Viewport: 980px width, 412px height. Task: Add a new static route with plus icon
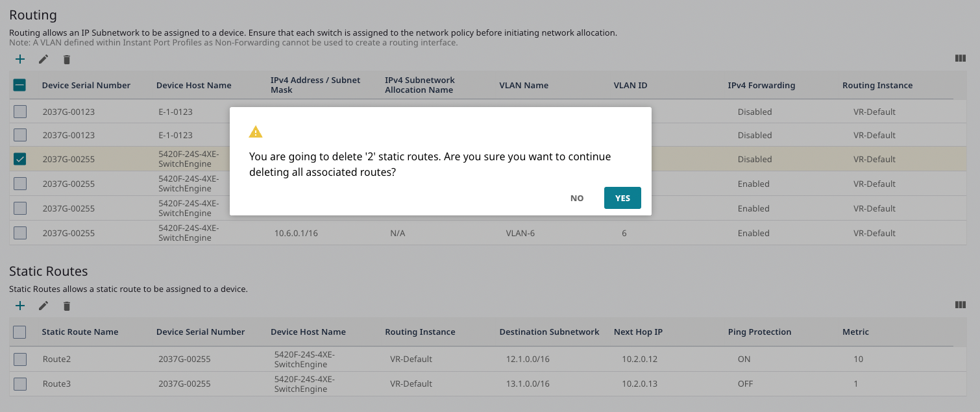pyautogui.click(x=20, y=306)
